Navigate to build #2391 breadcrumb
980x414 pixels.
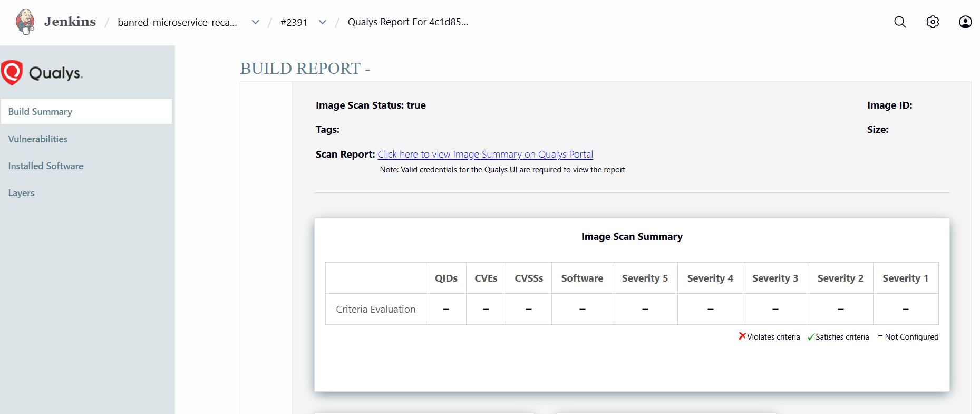click(294, 22)
